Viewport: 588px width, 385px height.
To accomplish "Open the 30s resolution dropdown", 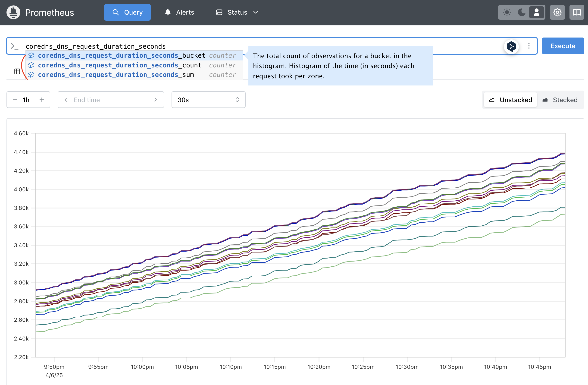I will [208, 100].
